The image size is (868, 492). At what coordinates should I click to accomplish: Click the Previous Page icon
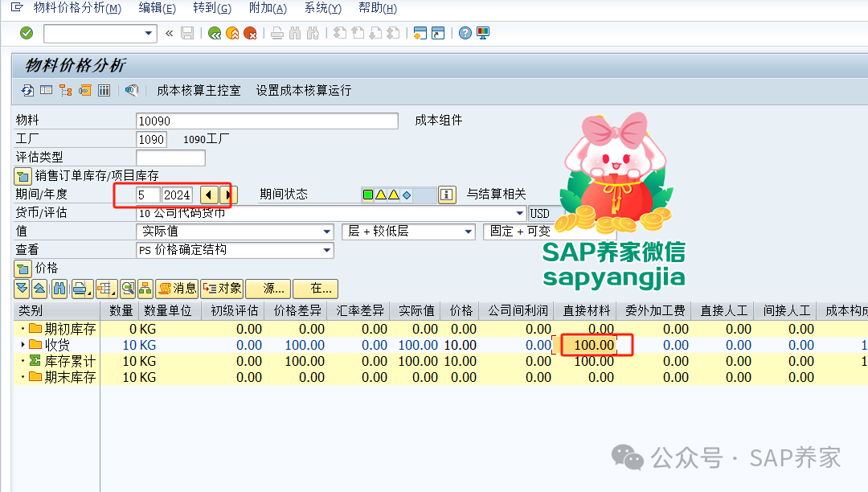[x=358, y=33]
